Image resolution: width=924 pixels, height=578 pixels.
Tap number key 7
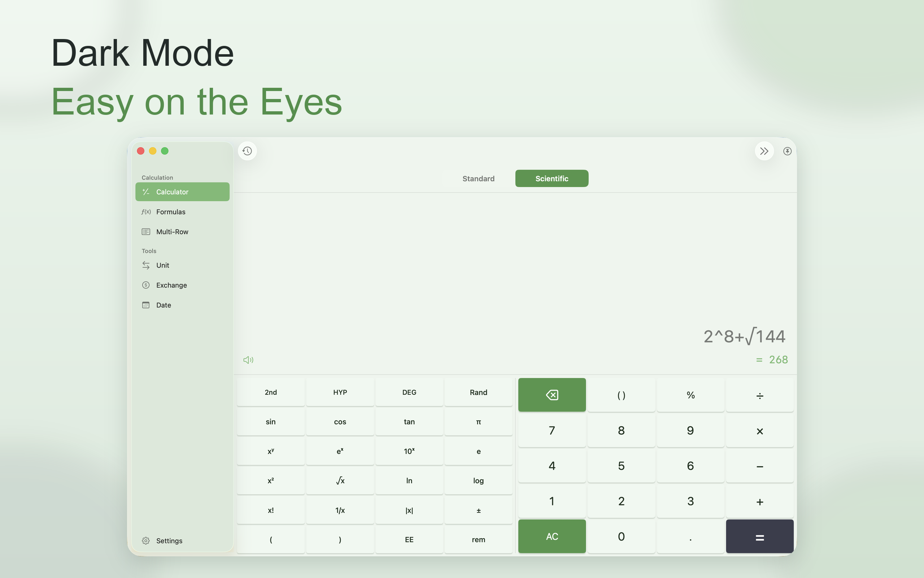(x=552, y=430)
